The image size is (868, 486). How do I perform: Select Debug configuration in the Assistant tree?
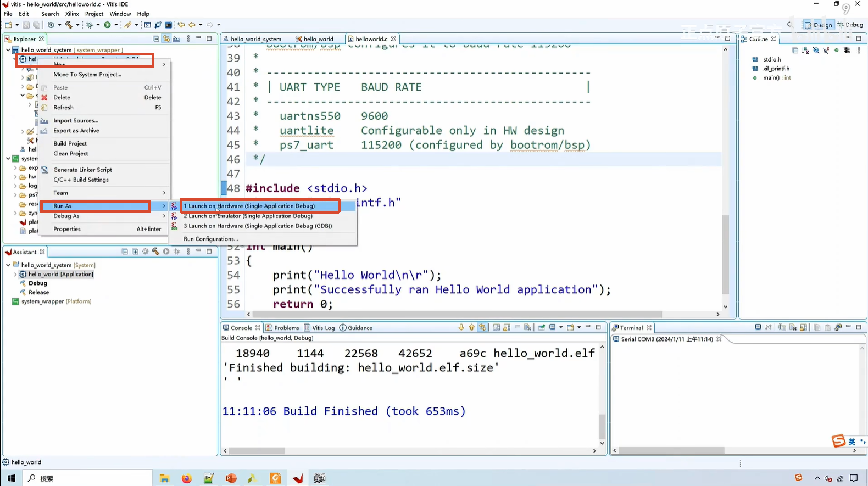click(38, 283)
